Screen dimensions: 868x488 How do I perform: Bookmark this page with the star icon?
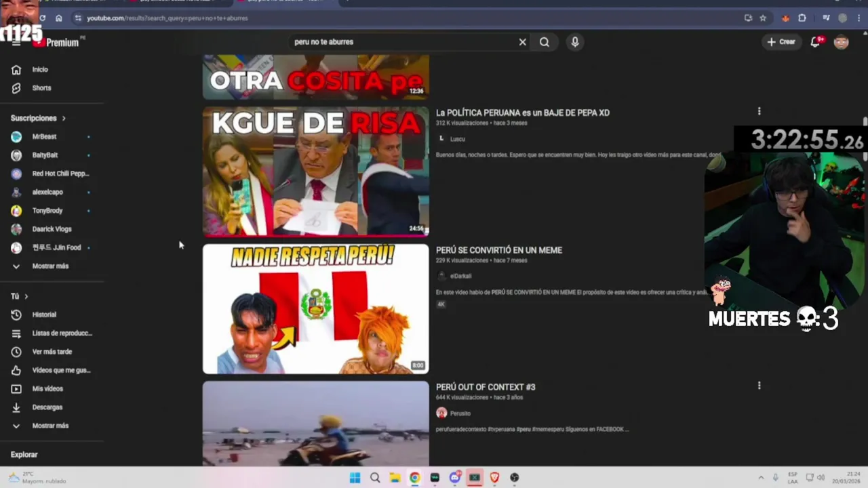763,18
